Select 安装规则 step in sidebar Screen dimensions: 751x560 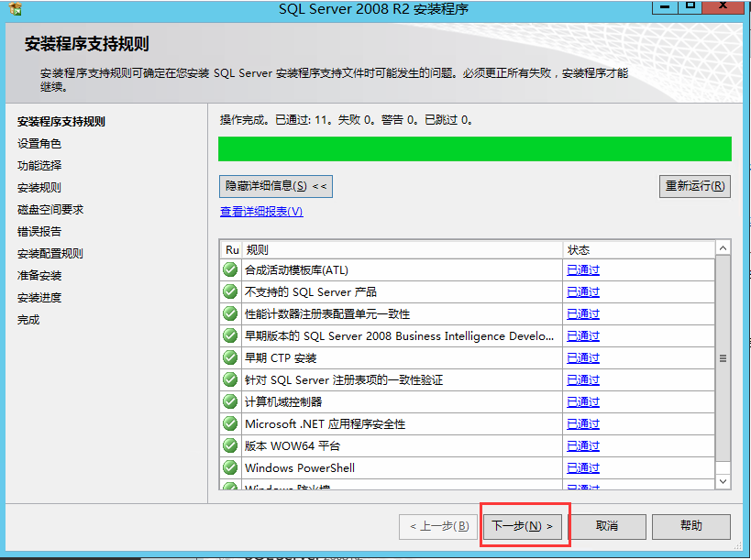[x=39, y=188]
